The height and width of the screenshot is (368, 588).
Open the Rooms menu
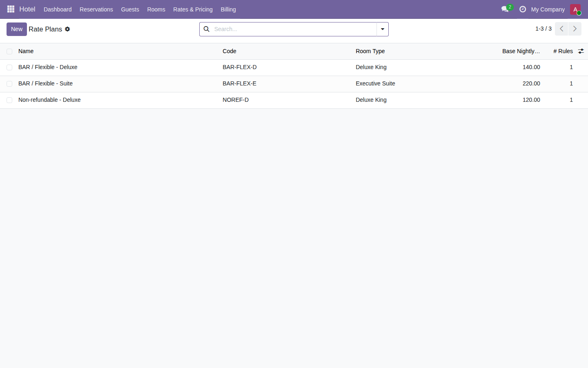pyautogui.click(x=156, y=9)
